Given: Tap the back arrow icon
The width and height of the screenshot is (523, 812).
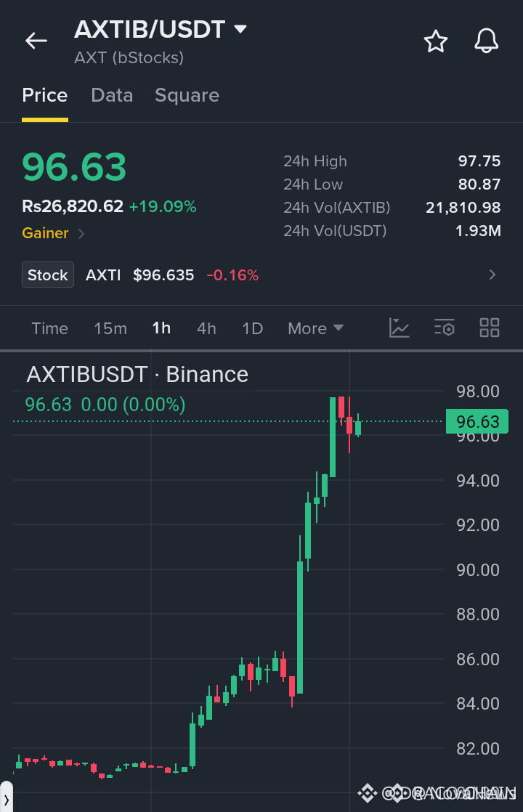Looking at the screenshot, I should tap(36, 41).
